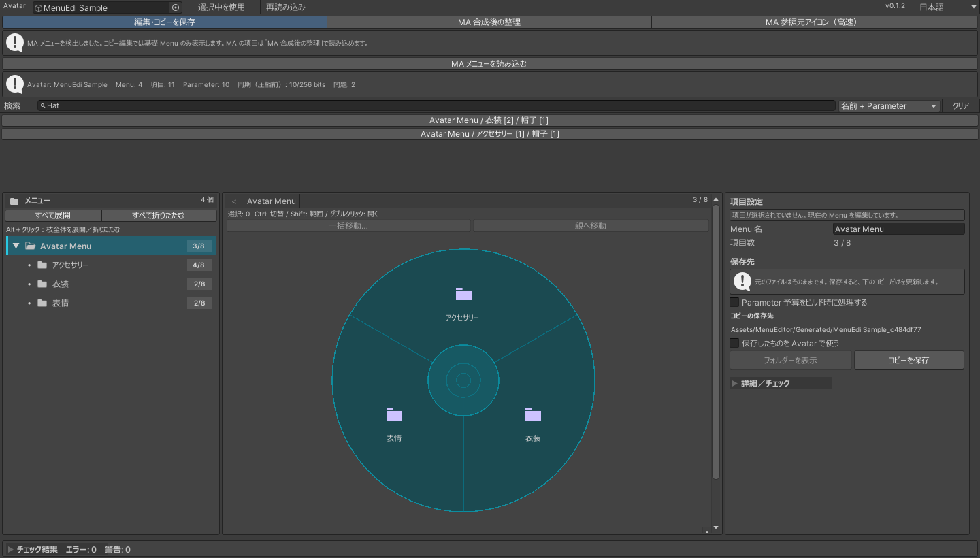The height and width of the screenshot is (558, 980).
Task: Go back with the < breadcrumb arrow
Action: [x=234, y=201]
